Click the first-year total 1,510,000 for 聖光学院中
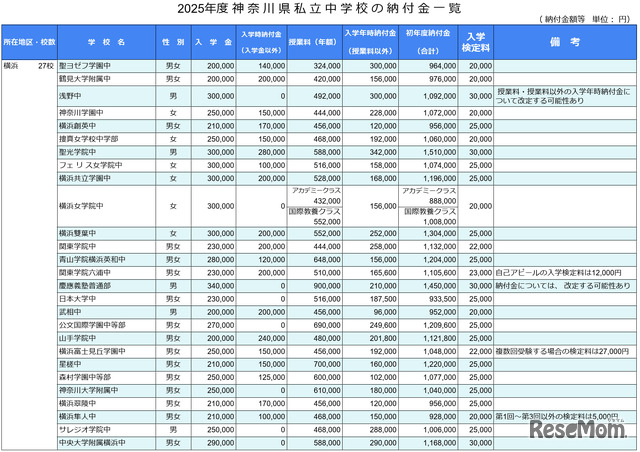This screenshot has width=640, height=452. (440, 152)
